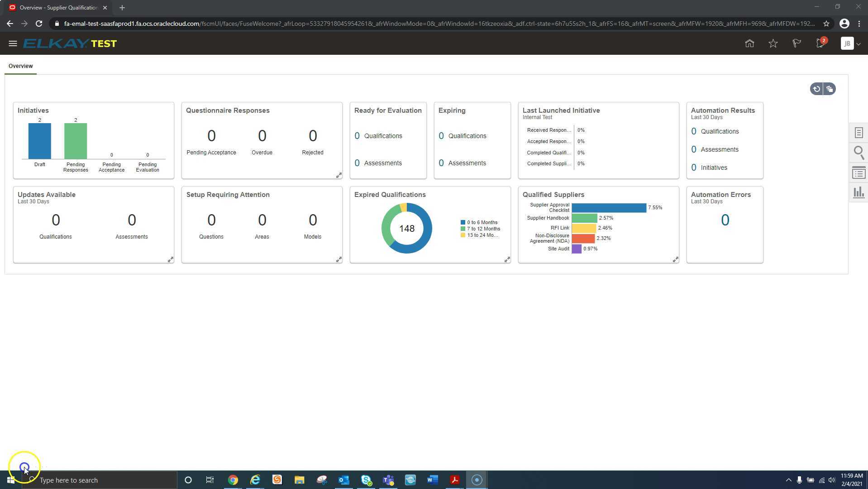Bookmark this page with star icon
868x489 pixels.
click(x=826, y=24)
